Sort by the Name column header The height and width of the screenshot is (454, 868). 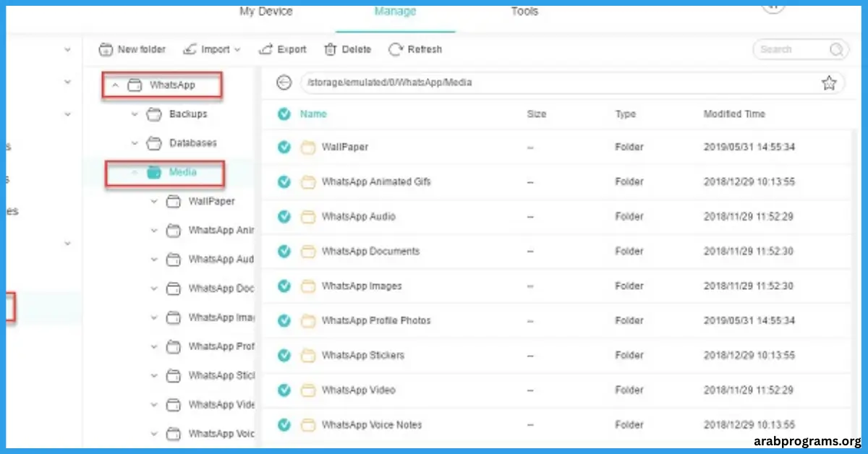[313, 114]
